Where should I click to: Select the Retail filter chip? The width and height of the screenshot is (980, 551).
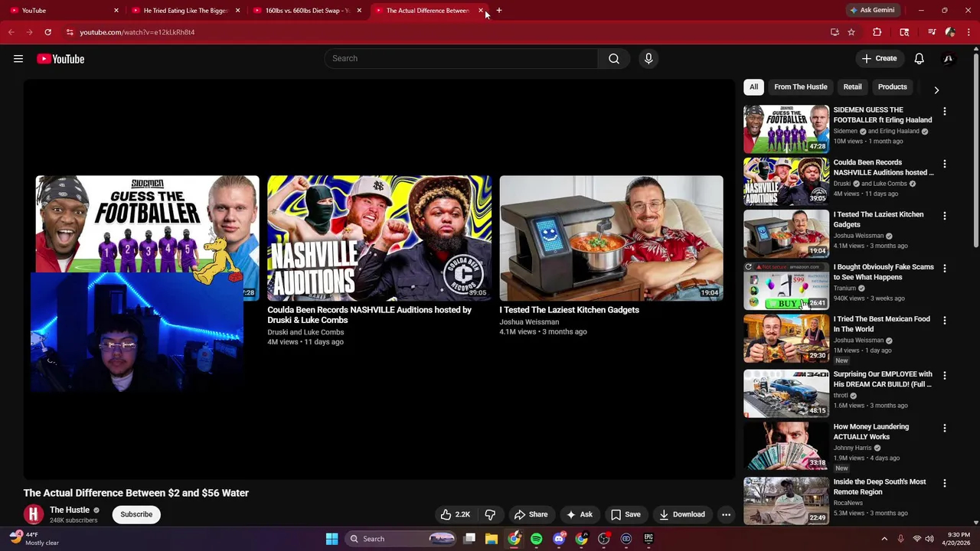852,87
